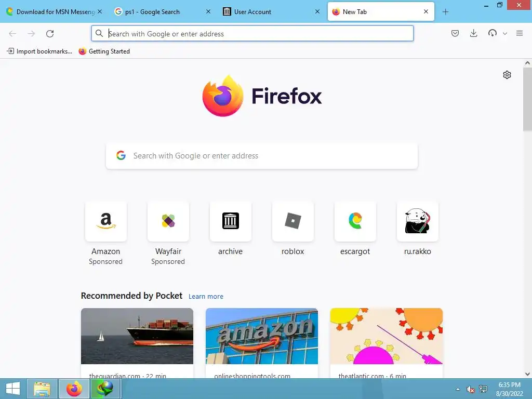Open Getting Started bookmark
The height and width of the screenshot is (399, 532).
(x=104, y=51)
